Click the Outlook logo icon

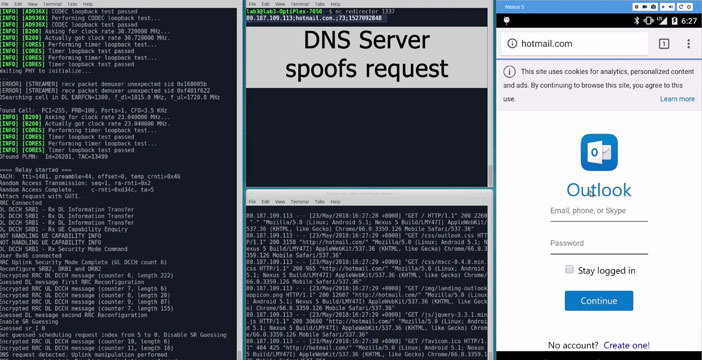[x=599, y=152]
